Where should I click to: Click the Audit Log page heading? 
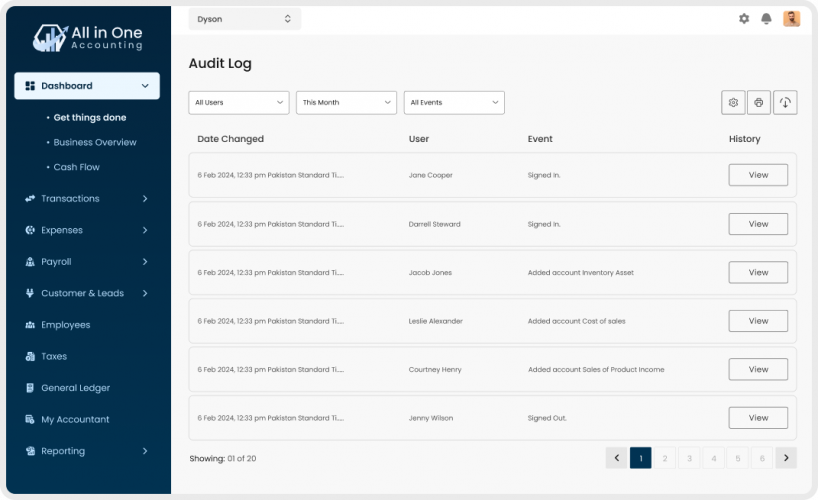pyautogui.click(x=220, y=64)
